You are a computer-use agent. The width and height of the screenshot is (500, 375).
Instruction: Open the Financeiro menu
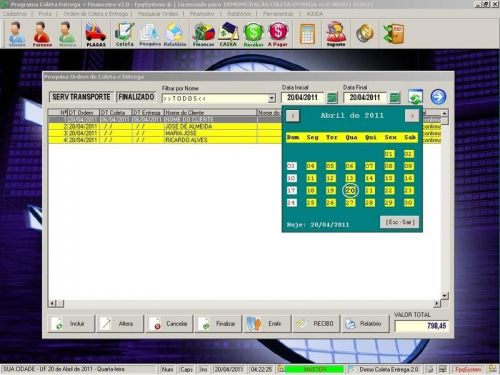coord(202,14)
